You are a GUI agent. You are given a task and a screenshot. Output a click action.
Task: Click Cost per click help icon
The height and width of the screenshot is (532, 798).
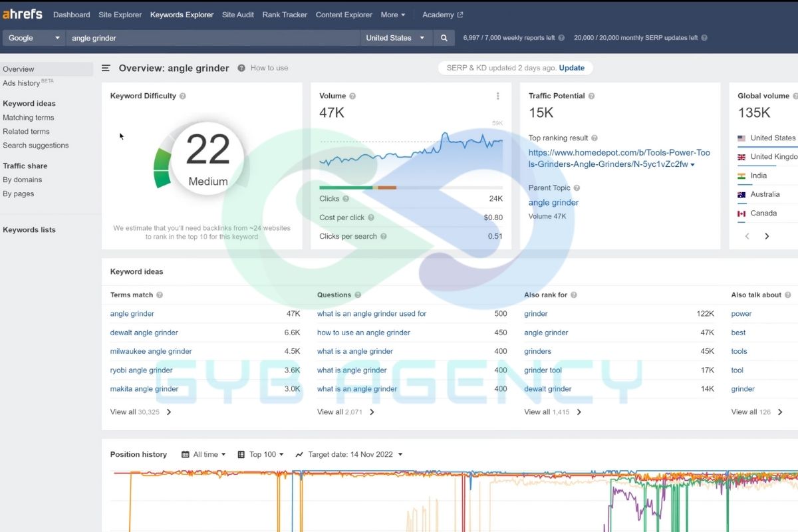pos(371,217)
